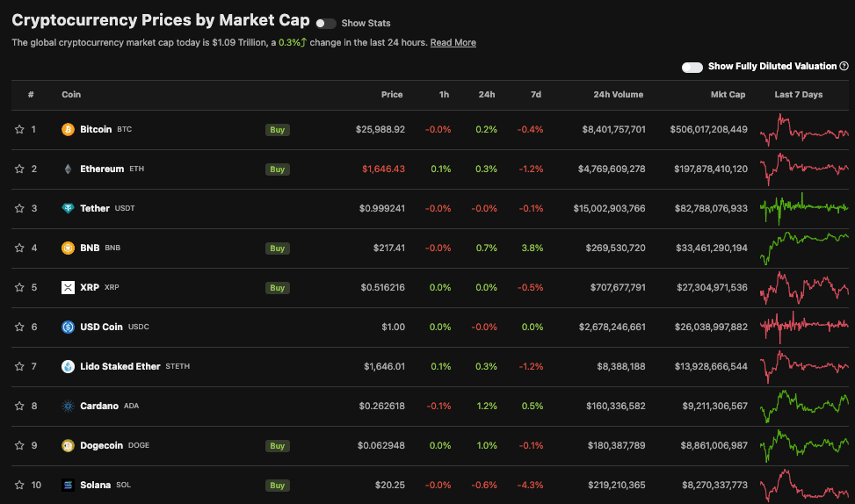Sort by 7d change column
The height and width of the screenshot is (504, 855).
(x=536, y=94)
